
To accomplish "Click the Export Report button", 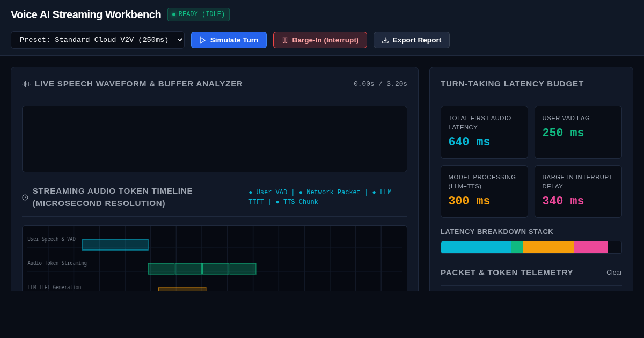I will coord(412,40).
